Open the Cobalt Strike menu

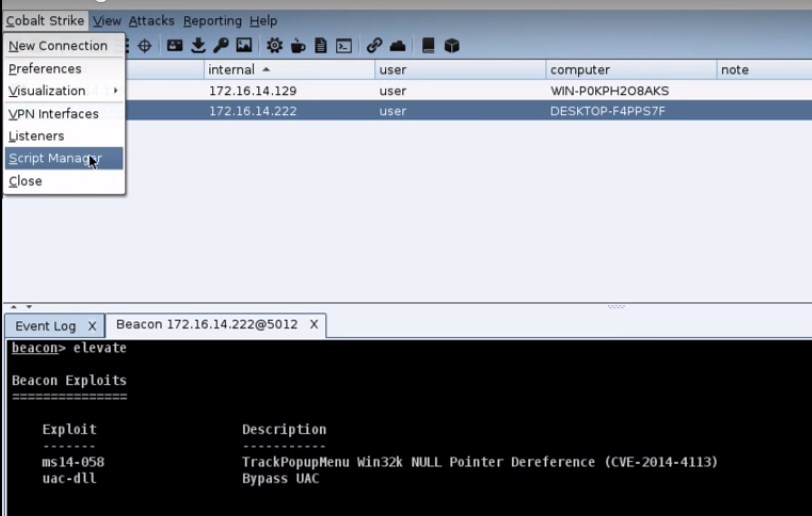[x=45, y=21]
